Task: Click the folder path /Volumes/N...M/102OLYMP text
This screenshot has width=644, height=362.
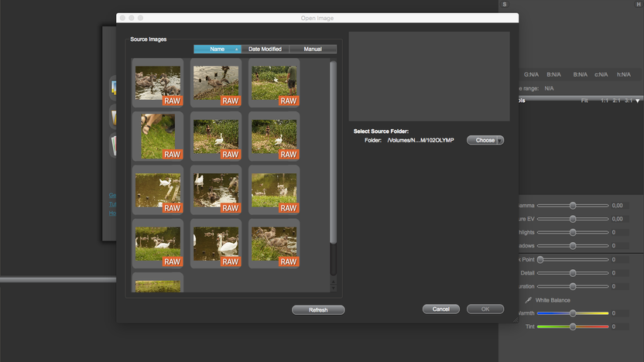Action: pyautogui.click(x=420, y=140)
